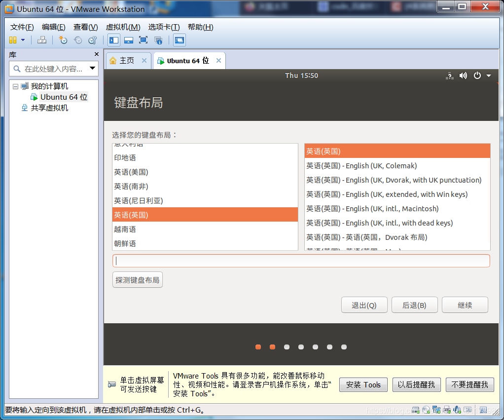Toggle the thumbnail bar icon
Viewport: 504px width, 420px height.
pyautogui.click(x=129, y=40)
